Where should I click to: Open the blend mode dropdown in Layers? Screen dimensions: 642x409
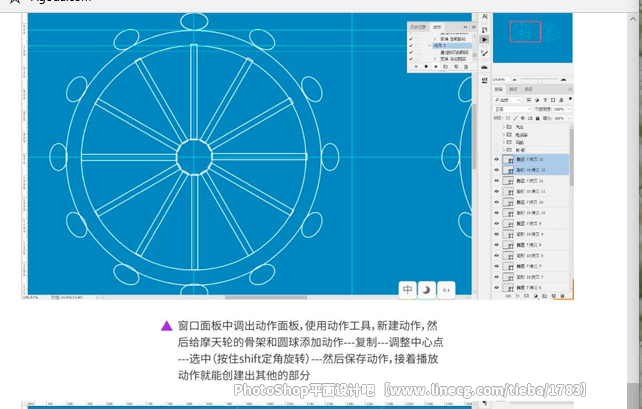[x=512, y=109]
